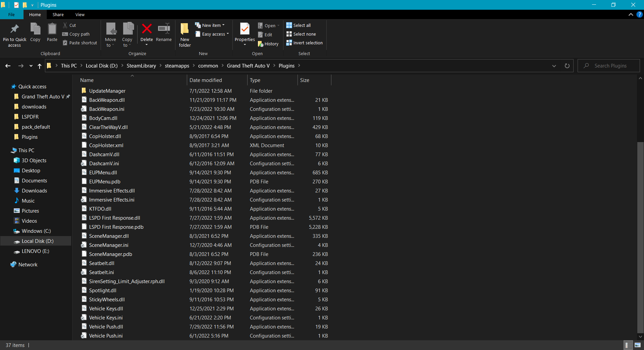The image size is (644, 350).
Task: Click the Delete red X icon
Action: click(x=147, y=29)
